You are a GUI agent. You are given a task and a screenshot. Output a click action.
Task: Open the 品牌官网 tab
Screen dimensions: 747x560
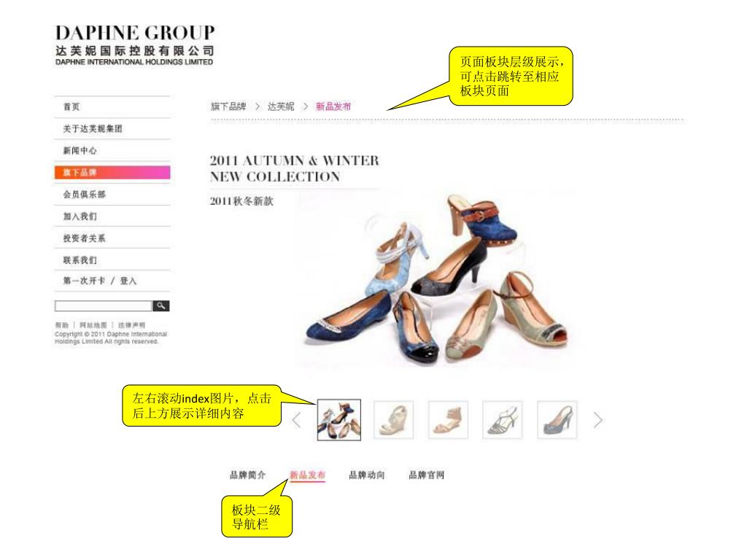pos(426,475)
